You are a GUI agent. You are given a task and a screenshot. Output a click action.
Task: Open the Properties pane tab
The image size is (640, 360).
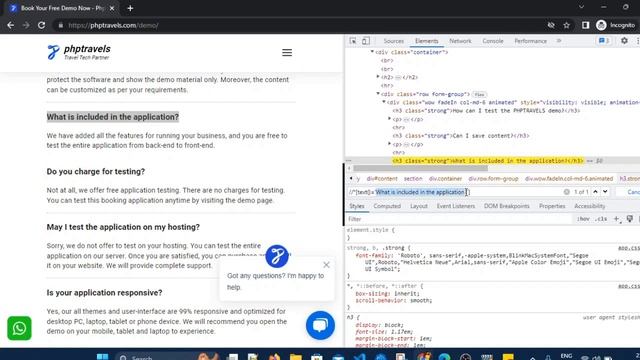[552, 206]
